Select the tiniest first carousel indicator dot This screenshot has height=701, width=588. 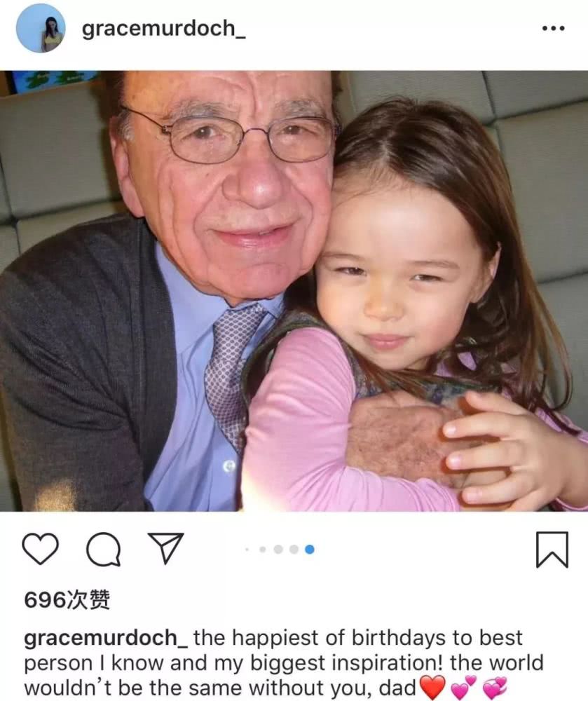[x=247, y=549]
